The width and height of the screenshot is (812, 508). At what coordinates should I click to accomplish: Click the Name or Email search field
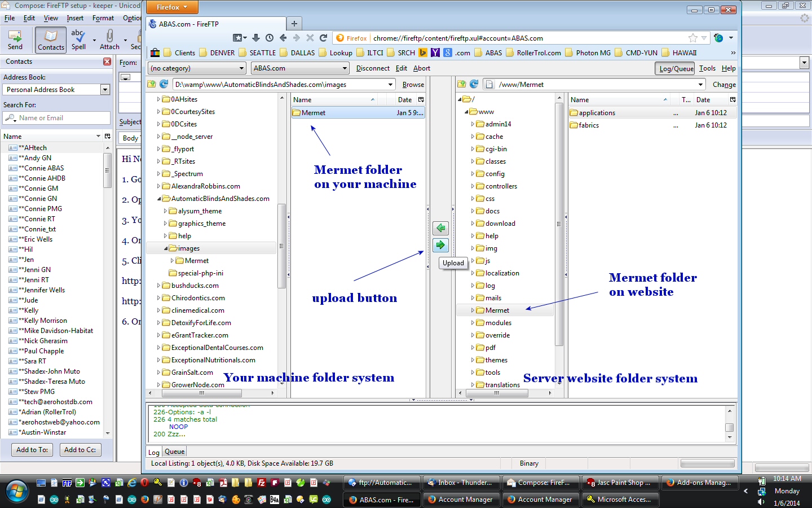(56, 118)
